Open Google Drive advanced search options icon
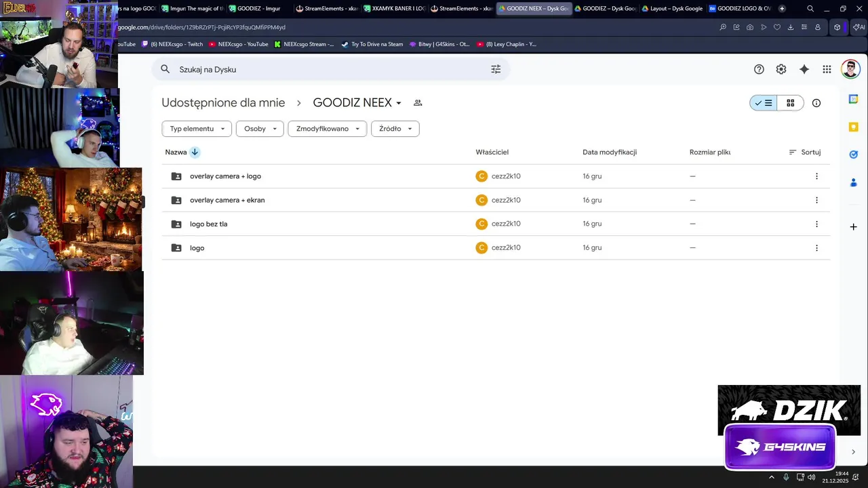868x488 pixels. [496, 69]
